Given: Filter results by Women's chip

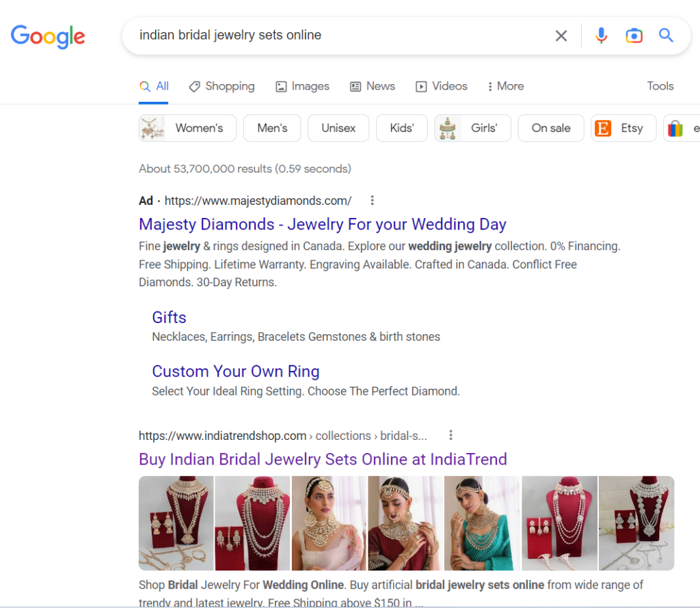Looking at the screenshot, I should pos(188,128).
